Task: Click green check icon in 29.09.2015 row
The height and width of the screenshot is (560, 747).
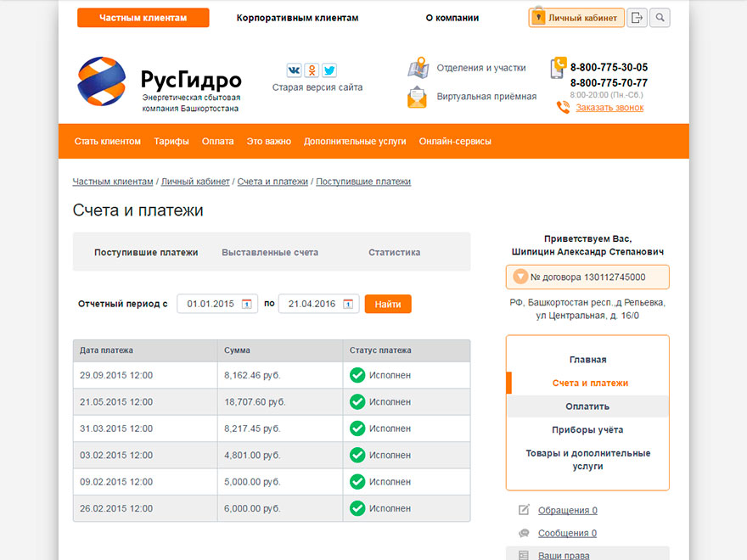Action: pyautogui.click(x=357, y=375)
